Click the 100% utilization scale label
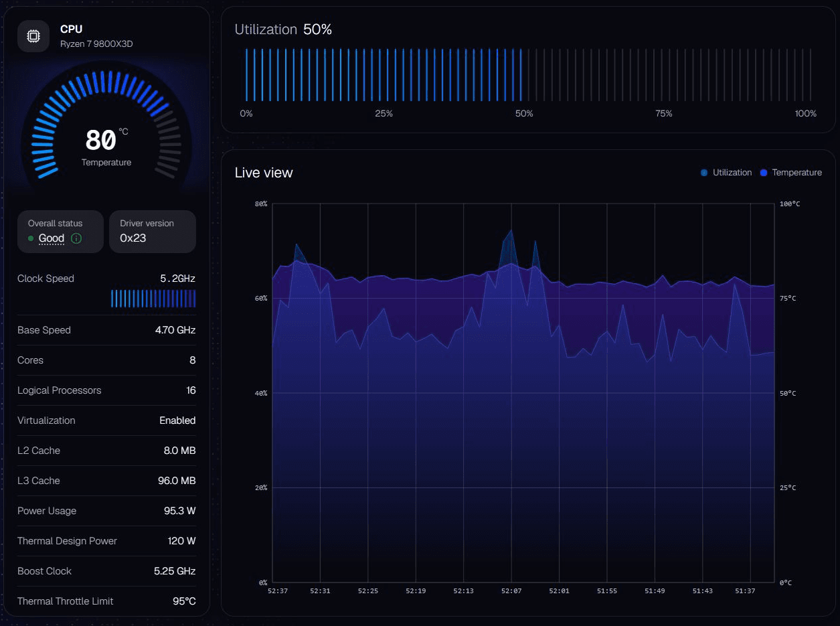840x626 pixels. (x=806, y=114)
